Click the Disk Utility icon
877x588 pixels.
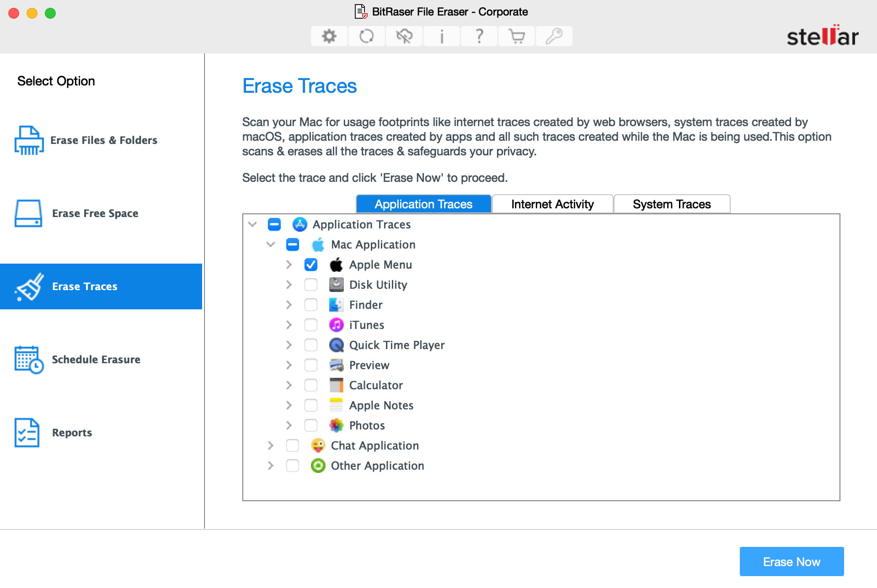(x=336, y=285)
